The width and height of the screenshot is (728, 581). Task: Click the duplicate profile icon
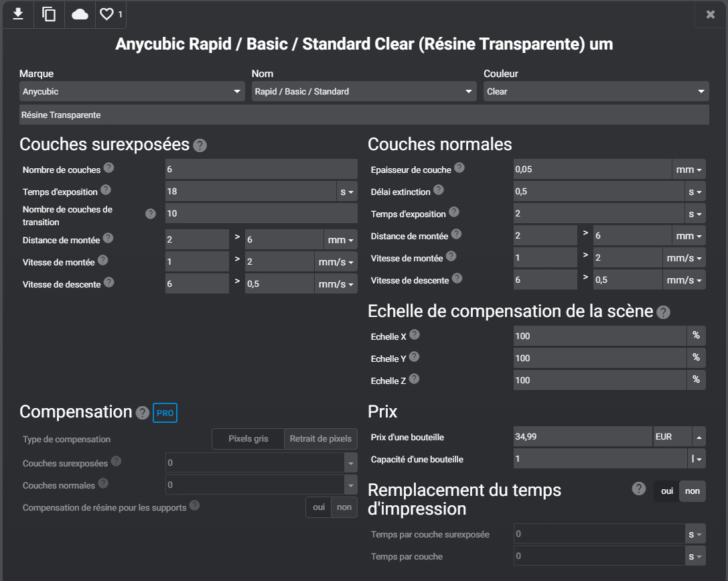point(49,14)
